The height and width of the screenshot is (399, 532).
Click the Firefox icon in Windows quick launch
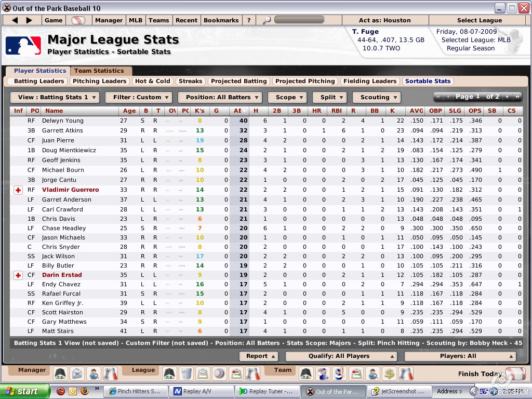pos(84,391)
